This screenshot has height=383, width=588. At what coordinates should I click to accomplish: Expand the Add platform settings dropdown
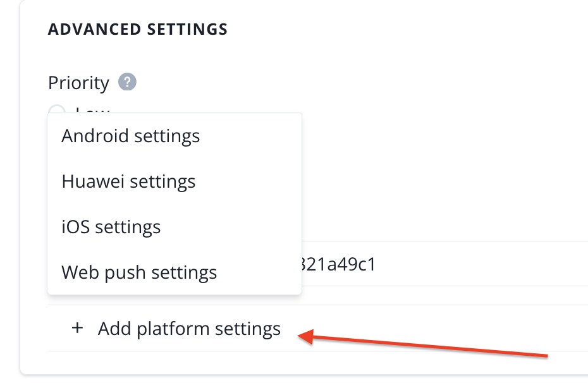pos(189,329)
